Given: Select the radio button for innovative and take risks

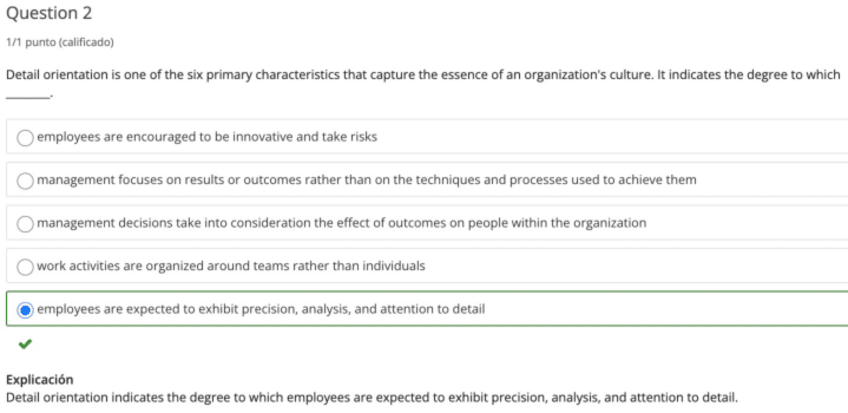Looking at the screenshot, I should 26,137.
